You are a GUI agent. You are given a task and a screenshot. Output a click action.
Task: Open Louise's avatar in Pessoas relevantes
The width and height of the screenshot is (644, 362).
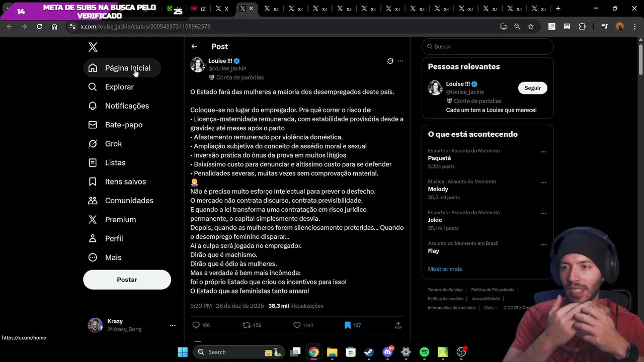pyautogui.click(x=435, y=87)
